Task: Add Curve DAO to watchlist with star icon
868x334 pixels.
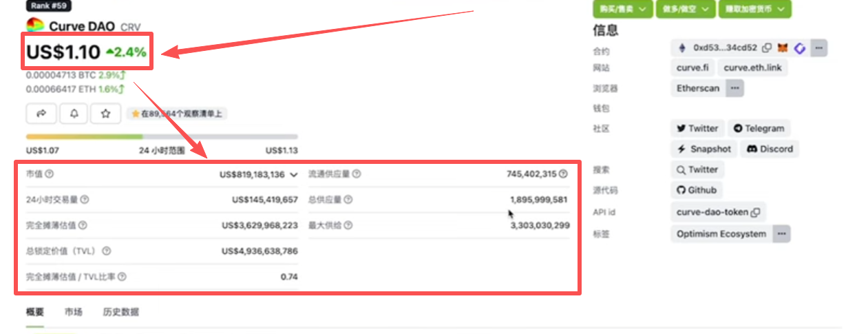Action: coord(106,114)
